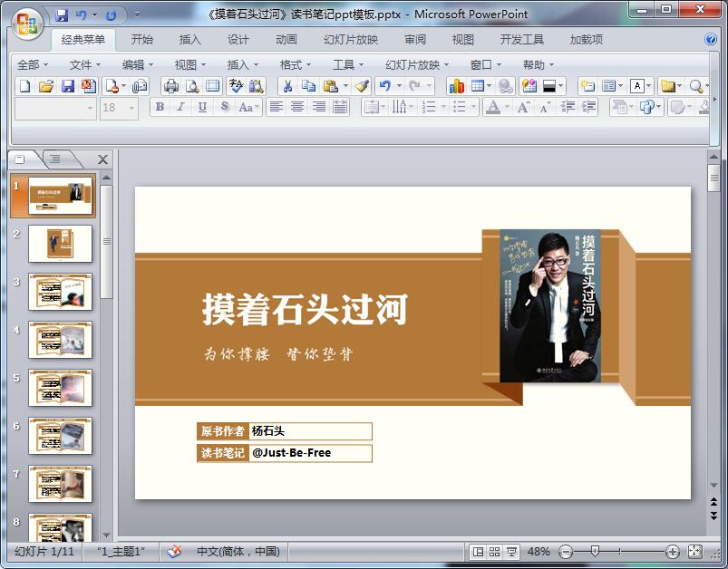Click the Zoom magnifier icon in toolbar

tap(695, 86)
